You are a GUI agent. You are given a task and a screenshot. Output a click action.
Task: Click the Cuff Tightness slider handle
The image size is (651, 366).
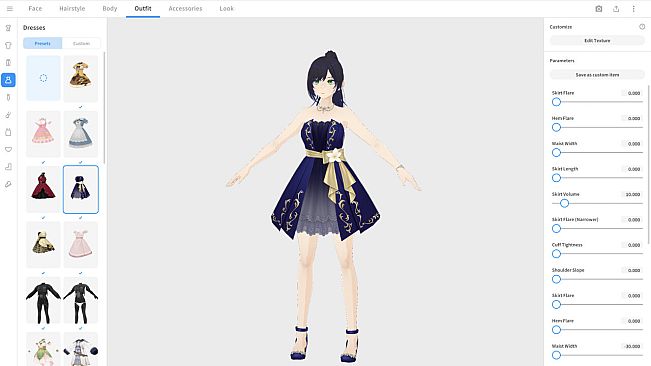[556, 254]
